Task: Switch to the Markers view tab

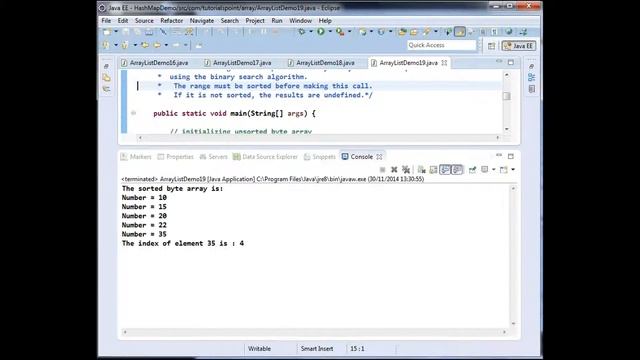Action: [136, 157]
